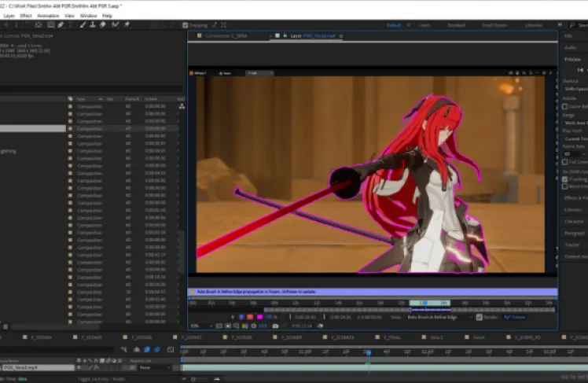The image size is (588, 383).
Task: Toggle the If caching checkbox
Action: [564, 179]
